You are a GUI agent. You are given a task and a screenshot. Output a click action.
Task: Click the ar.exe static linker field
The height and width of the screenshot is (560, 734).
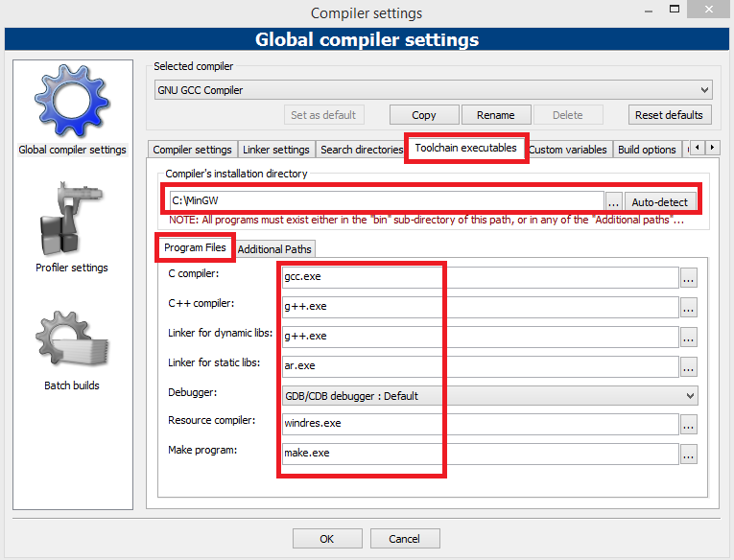(481, 366)
